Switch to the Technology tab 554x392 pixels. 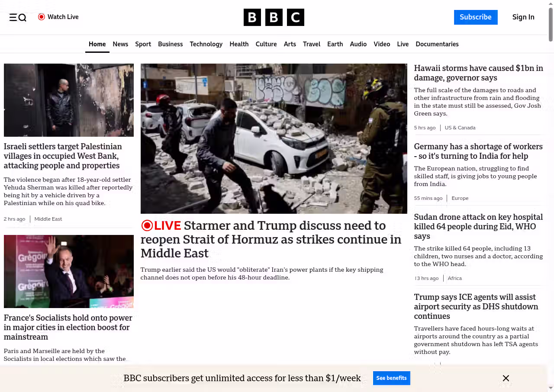click(x=206, y=44)
